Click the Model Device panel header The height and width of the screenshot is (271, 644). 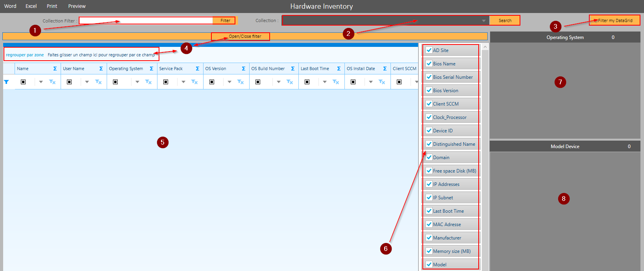pos(565,146)
